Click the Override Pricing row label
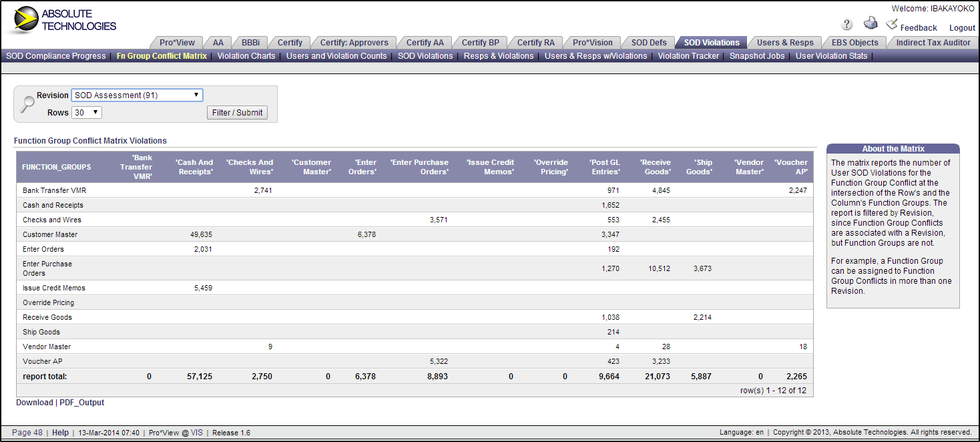The image size is (980, 442). tap(49, 302)
